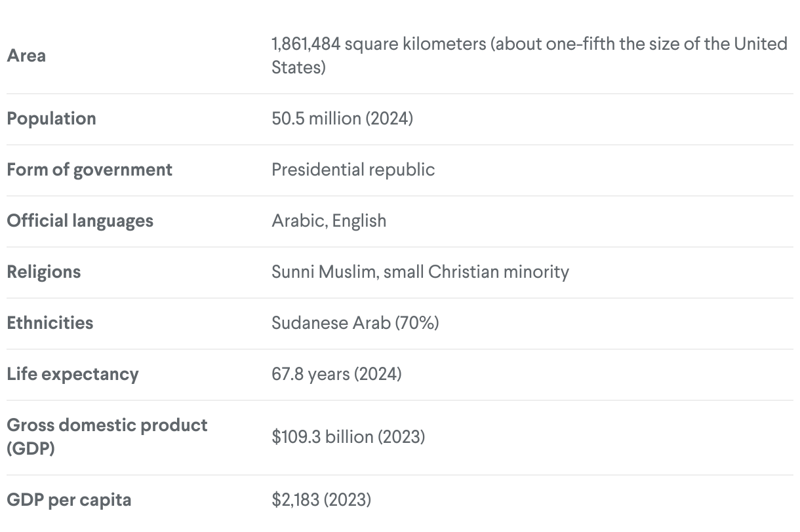Image resolution: width=800 pixels, height=532 pixels.
Task: Click the Form of government label
Action: click(89, 170)
